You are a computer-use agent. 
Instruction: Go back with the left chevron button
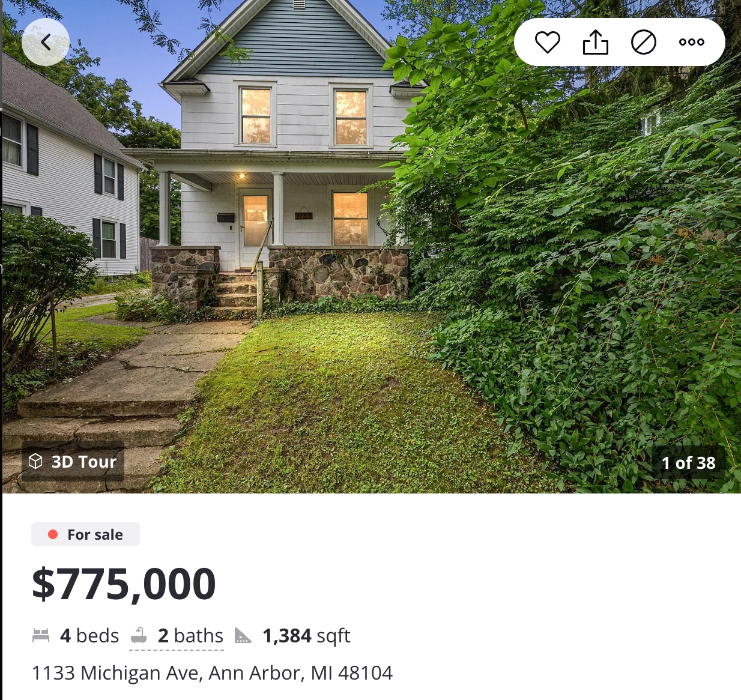(46, 42)
